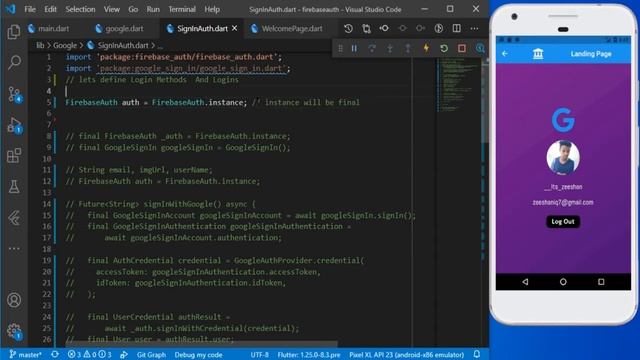
Task: Open the Manage gear settings
Action: (15, 331)
